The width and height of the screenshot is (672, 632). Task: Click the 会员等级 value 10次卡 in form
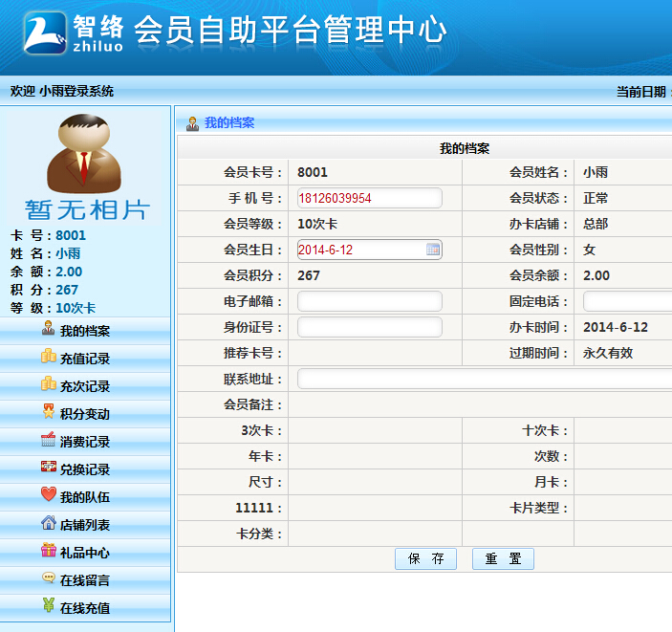(x=317, y=224)
